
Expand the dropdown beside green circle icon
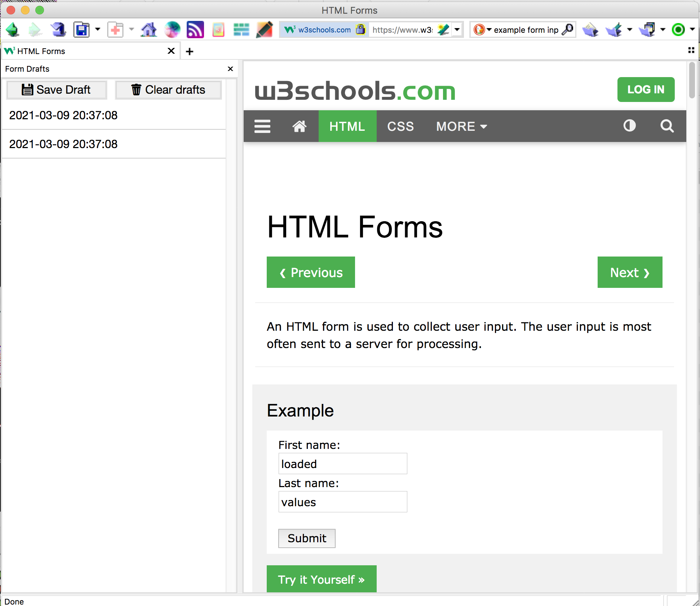pyautogui.click(x=692, y=30)
